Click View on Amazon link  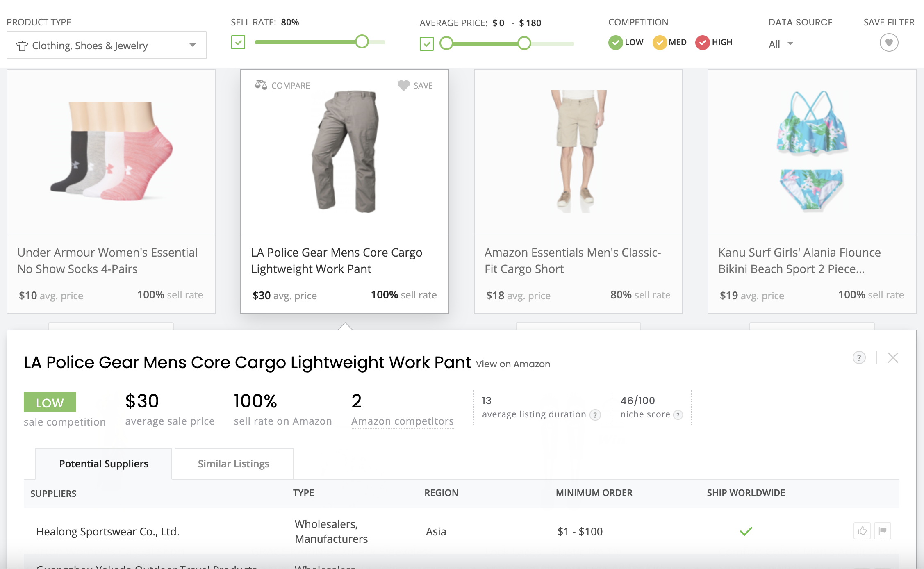coord(513,364)
